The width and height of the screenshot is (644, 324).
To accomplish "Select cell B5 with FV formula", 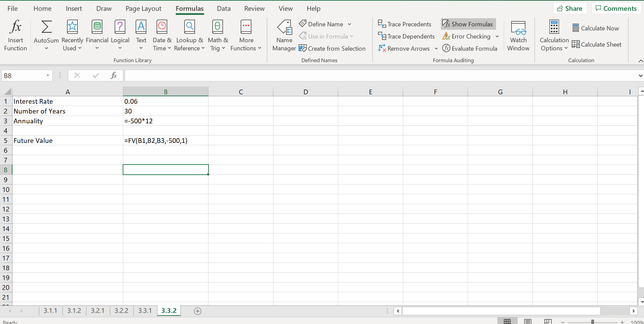I will [166, 141].
